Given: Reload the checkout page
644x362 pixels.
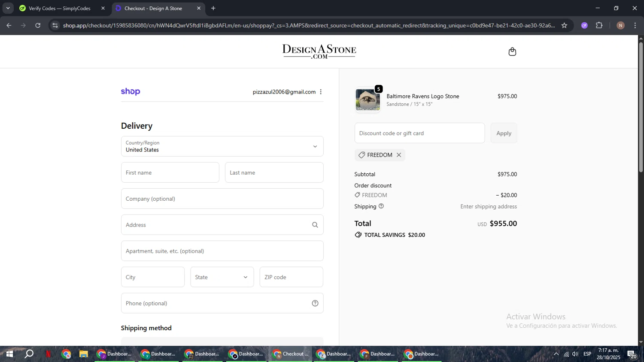Looking at the screenshot, I should point(38,25).
